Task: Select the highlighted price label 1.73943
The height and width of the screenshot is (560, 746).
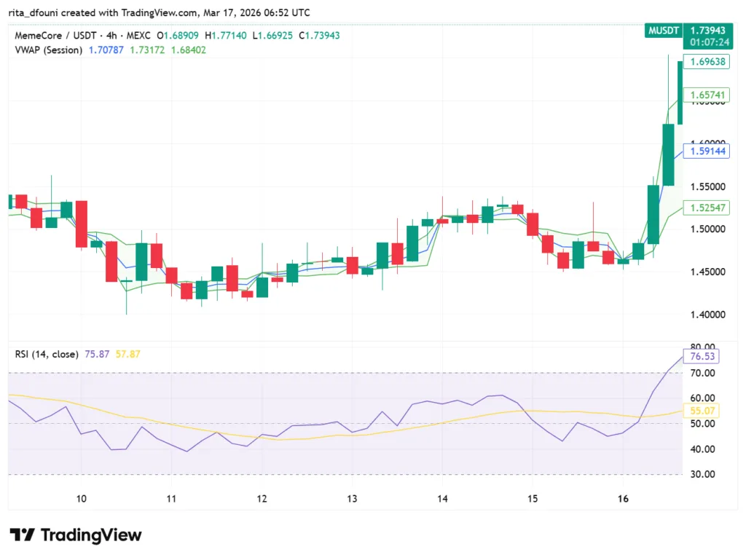Action: coord(709,32)
